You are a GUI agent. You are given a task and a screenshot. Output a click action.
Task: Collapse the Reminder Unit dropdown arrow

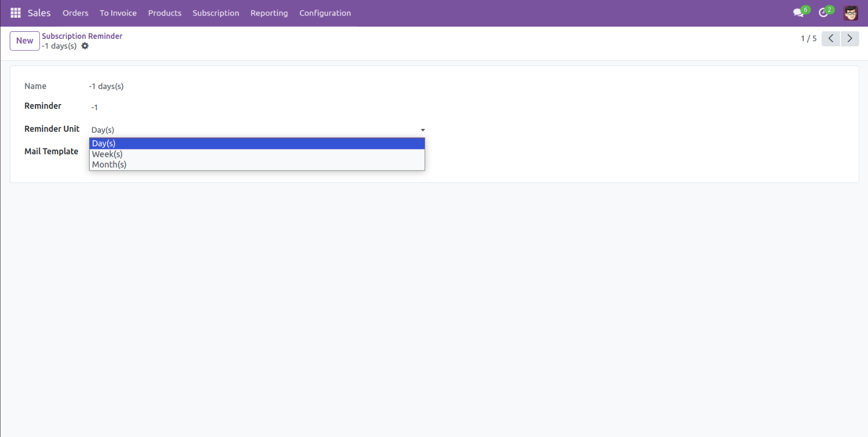tap(423, 130)
